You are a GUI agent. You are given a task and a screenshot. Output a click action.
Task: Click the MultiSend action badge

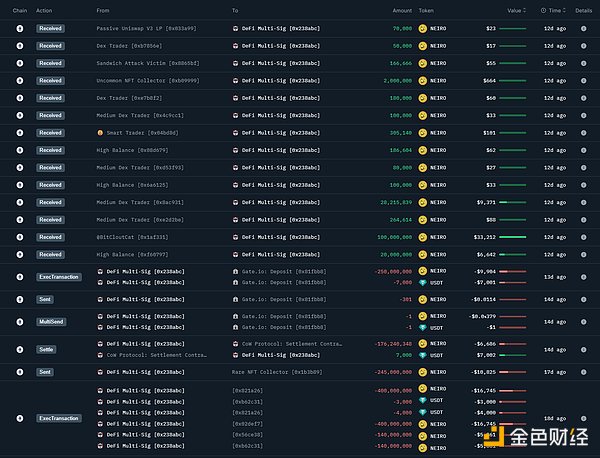click(x=50, y=321)
